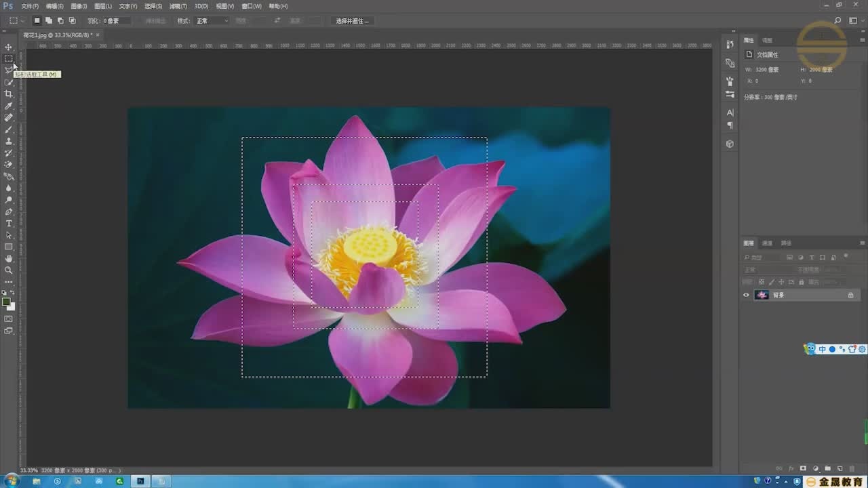Switch to the 路径 paths tab
Screen dimensions: 868x488
[786, 243]
